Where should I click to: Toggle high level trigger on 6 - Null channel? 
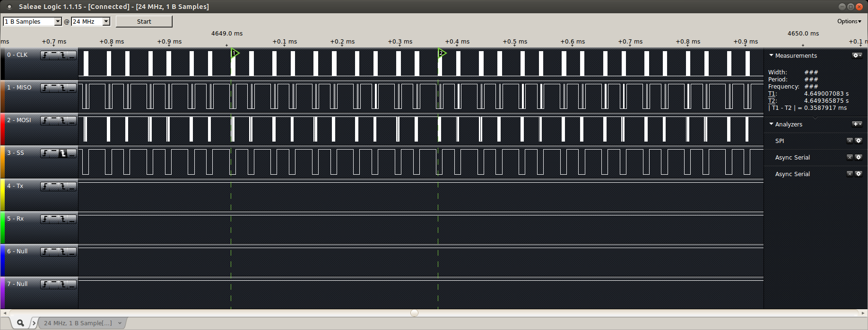[x=54, y=252]
